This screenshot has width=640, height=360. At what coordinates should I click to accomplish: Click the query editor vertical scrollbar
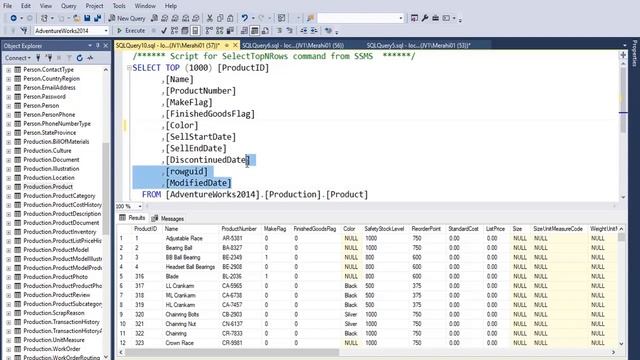tap(623, 100)
